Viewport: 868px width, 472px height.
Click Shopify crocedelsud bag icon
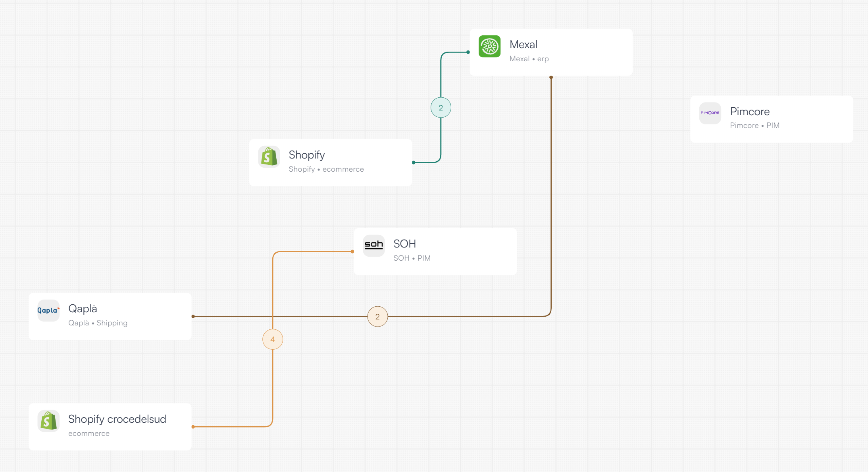pos(48,421)
